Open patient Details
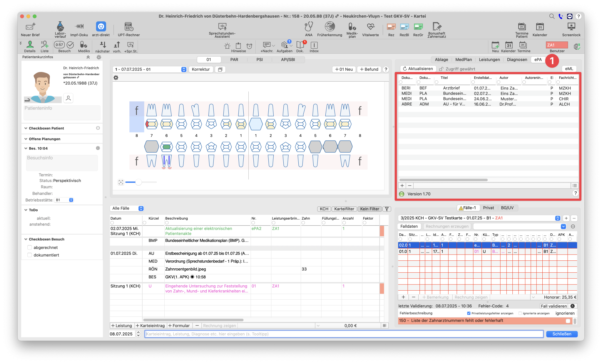This screenshot has height=364, width=602. point(30,47)
